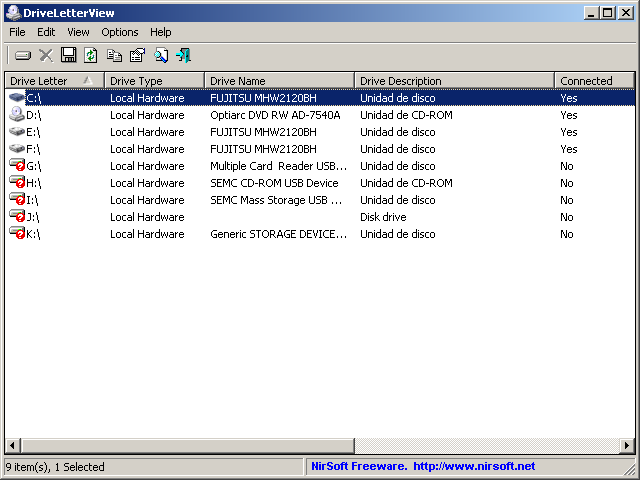Click the disconnected drive icon for J:\

pos(17,216)
